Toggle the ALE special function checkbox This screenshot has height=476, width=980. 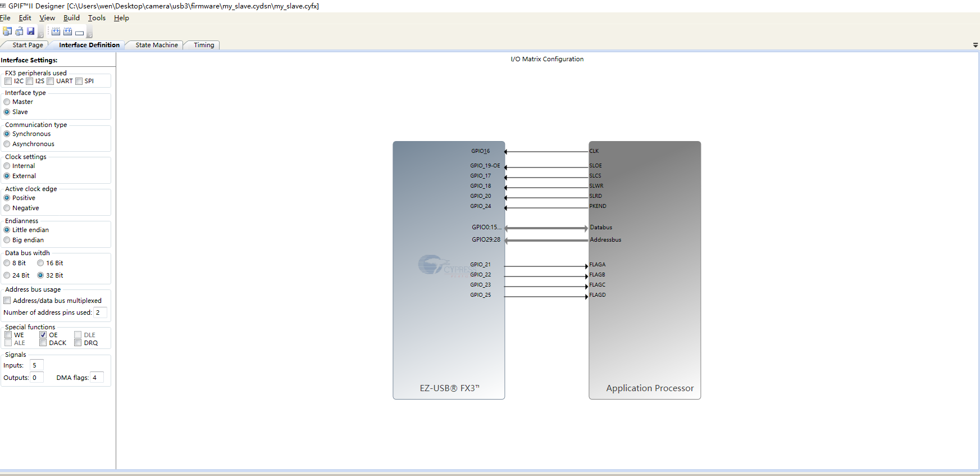8,343
